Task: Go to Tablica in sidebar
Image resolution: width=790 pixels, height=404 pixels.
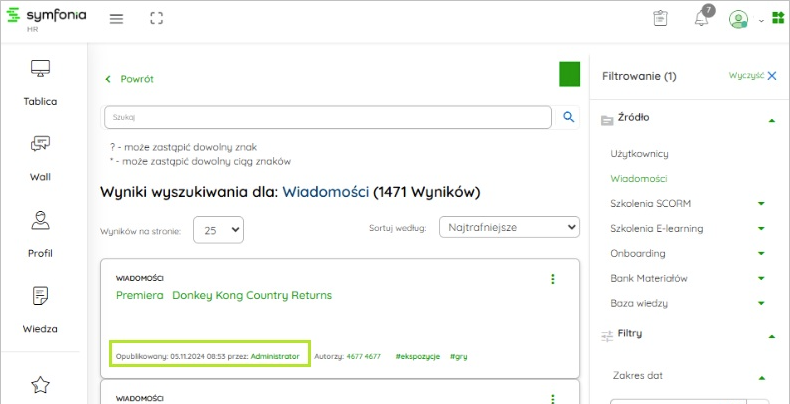Action: 40,82
